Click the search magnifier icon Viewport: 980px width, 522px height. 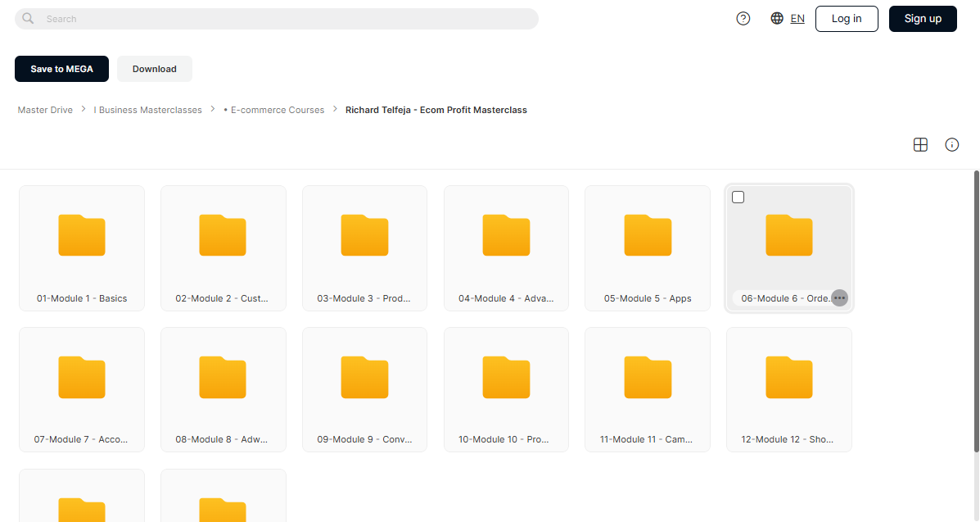28,19
